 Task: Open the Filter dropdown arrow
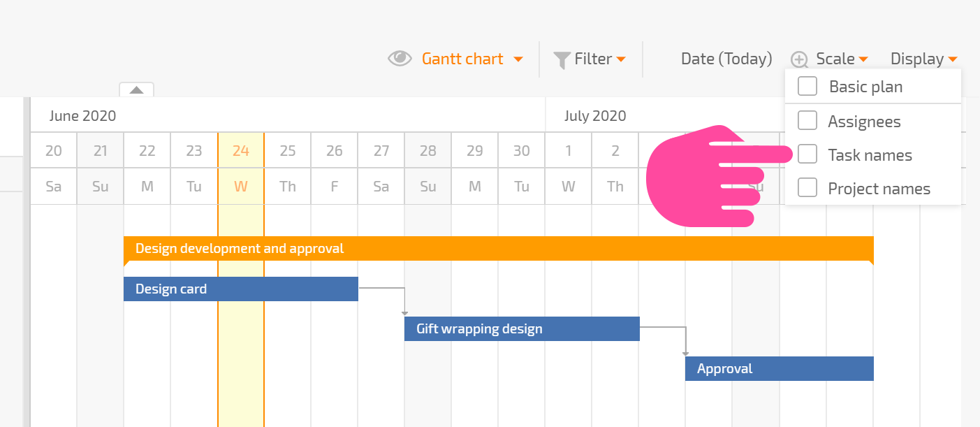(x=620, y=60)
